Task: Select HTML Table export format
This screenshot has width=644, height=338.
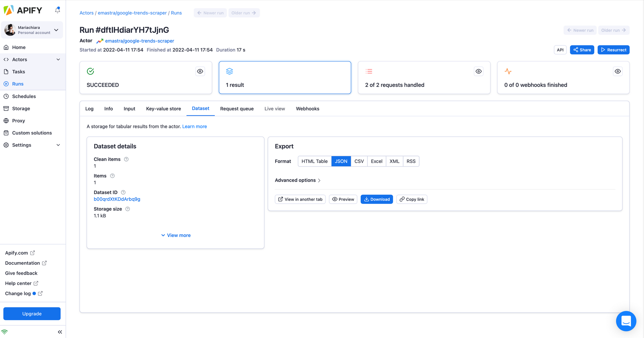Action: [315, 161]
